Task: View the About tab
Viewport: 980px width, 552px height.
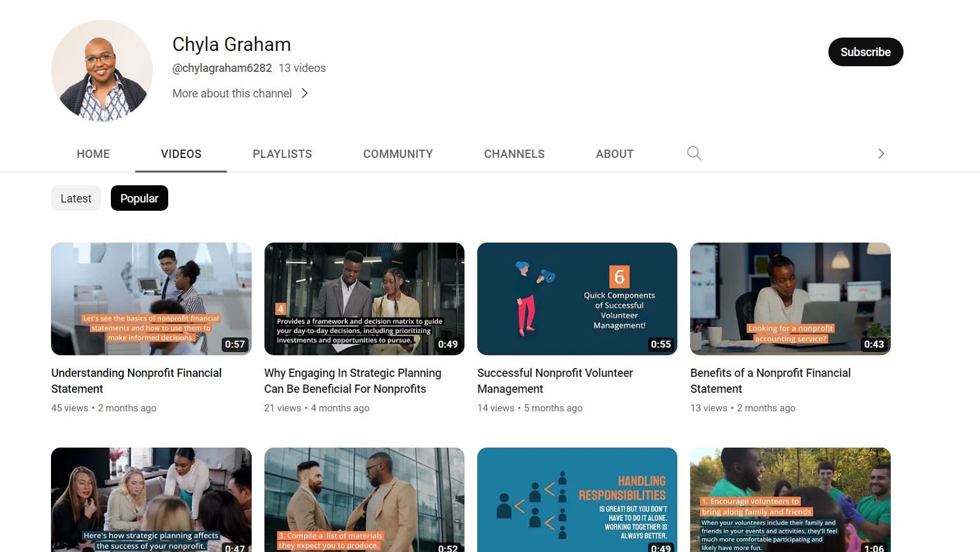Action: point(614,154)
